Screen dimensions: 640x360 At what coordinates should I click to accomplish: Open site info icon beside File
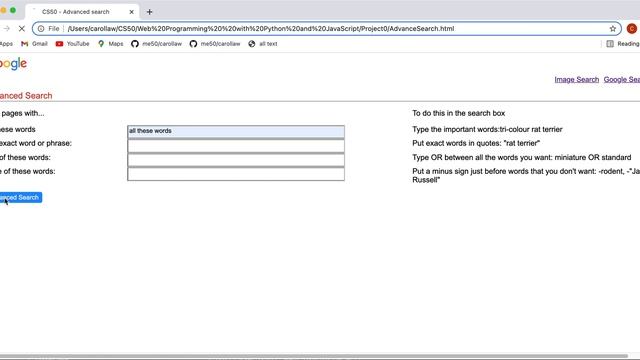click(41, 29)
